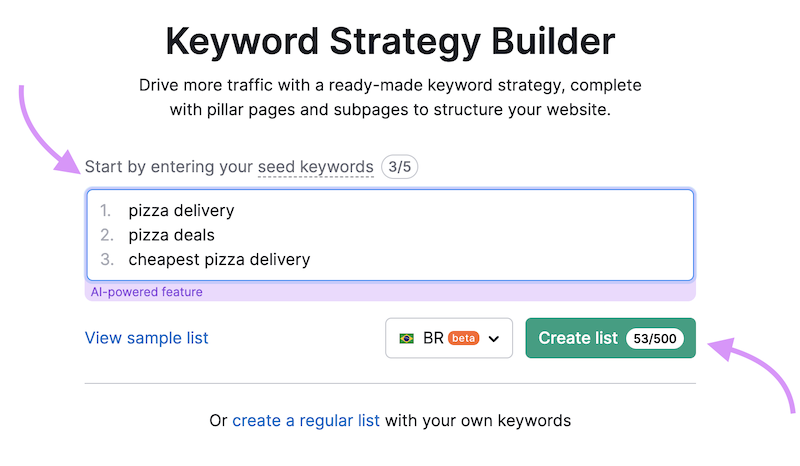The height and width of the screenshot is (466, 800).
Task: Click the 3/5 seed keywords counter
Action: point(399,167)
